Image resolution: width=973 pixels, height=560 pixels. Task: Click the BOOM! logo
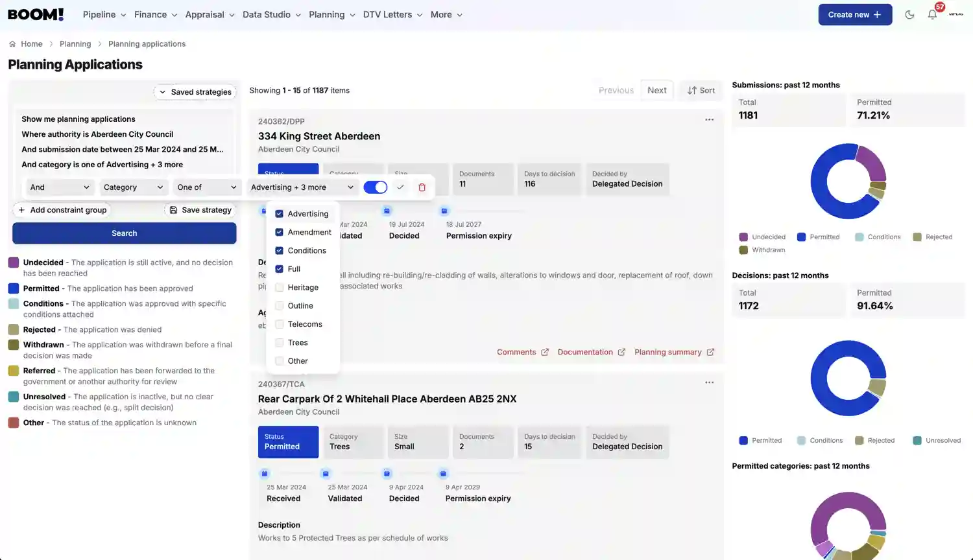click(x=36, y=14)
